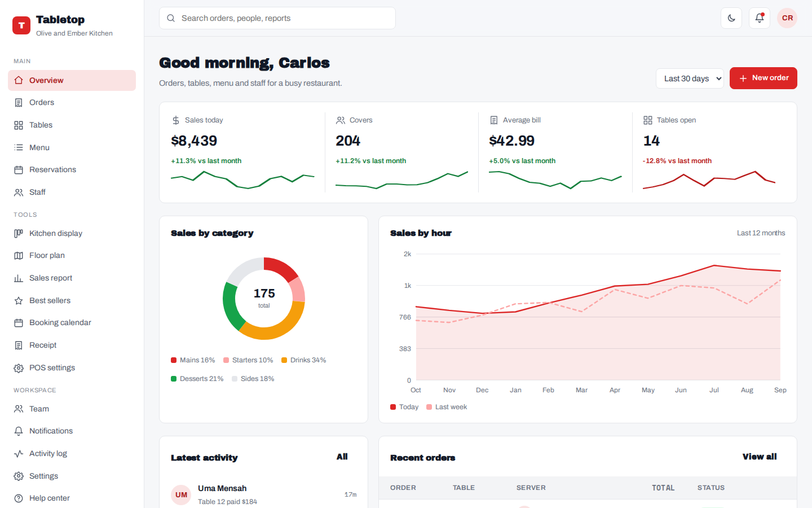
Task: Click the TOTAL column header
Action: (x=663, y=488)
